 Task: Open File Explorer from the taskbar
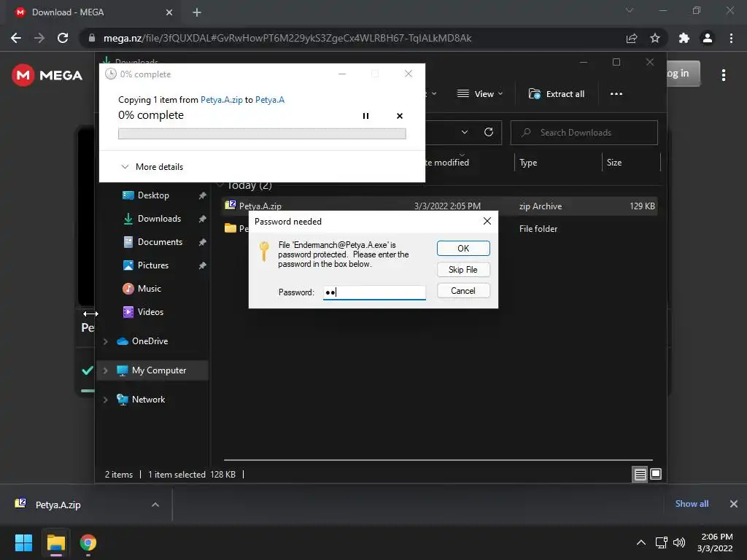(56, 542)
